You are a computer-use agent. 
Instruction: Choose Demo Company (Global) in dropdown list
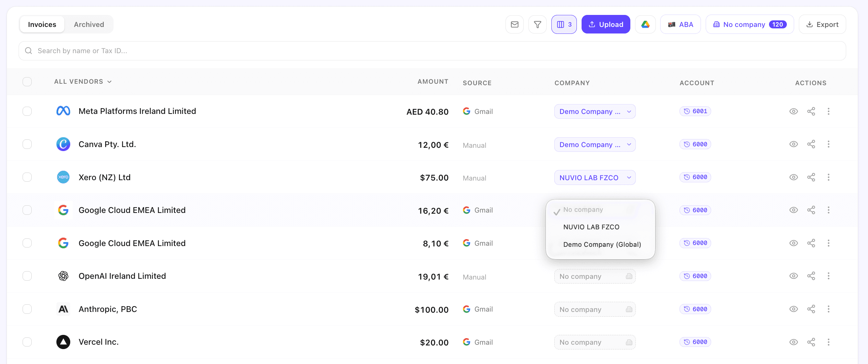pos(600,245)
